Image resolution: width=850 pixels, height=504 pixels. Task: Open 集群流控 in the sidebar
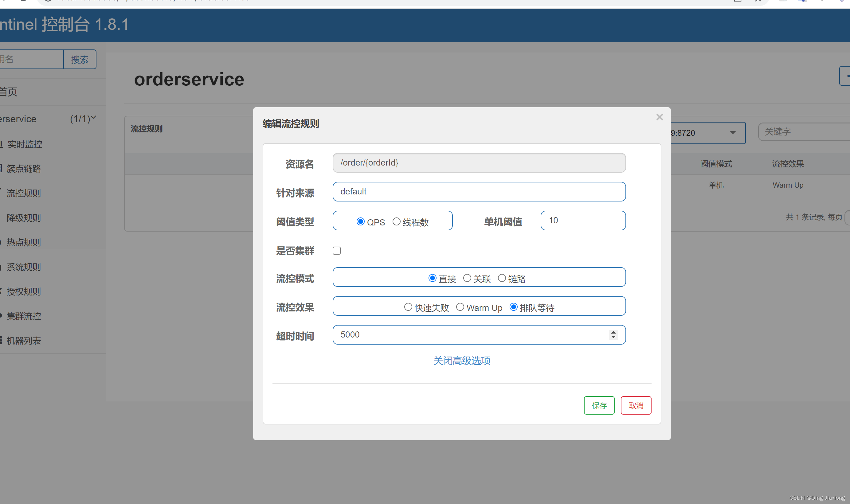point(53,316)
